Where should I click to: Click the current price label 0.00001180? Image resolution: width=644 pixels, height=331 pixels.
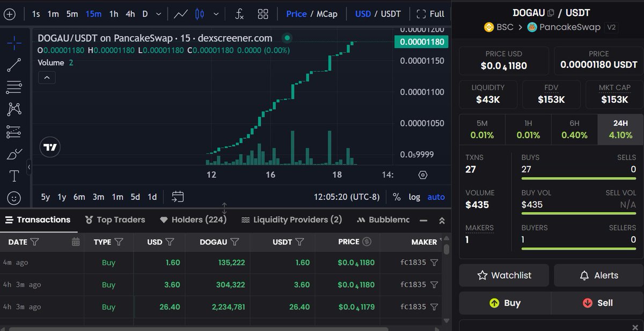(421, 42)
